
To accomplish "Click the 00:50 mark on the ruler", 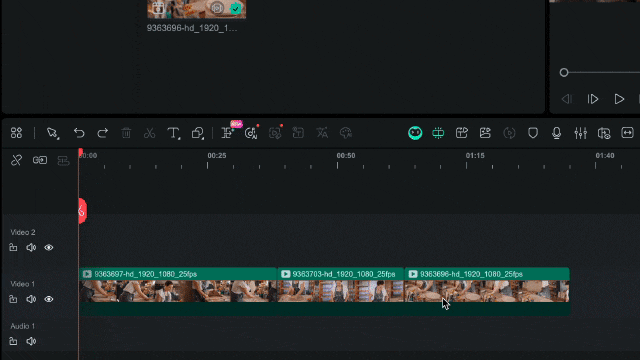I will [346, 156].
